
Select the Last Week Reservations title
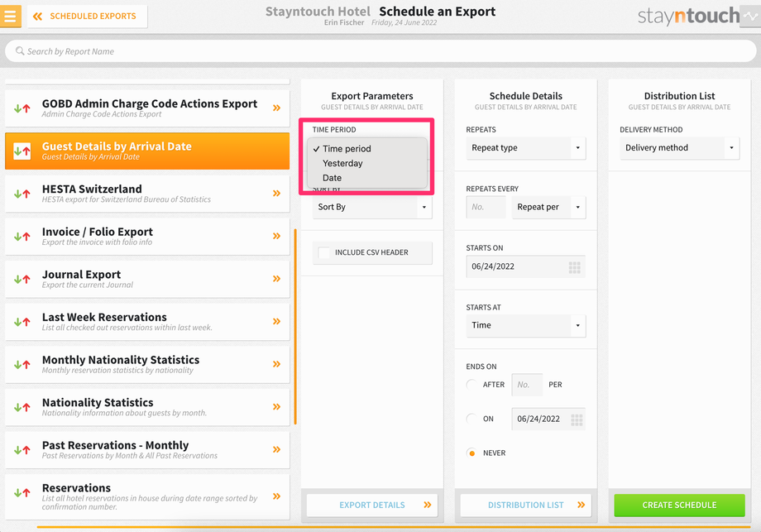pos(104,317)
